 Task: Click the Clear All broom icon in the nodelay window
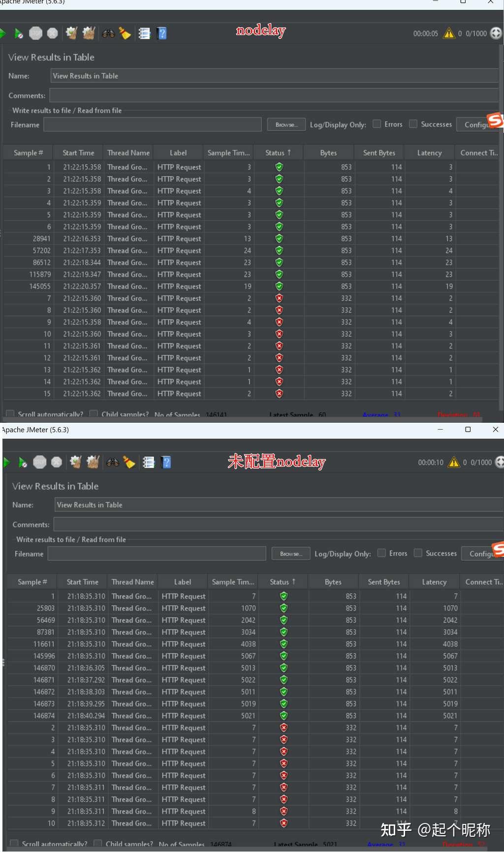(89, 33)
